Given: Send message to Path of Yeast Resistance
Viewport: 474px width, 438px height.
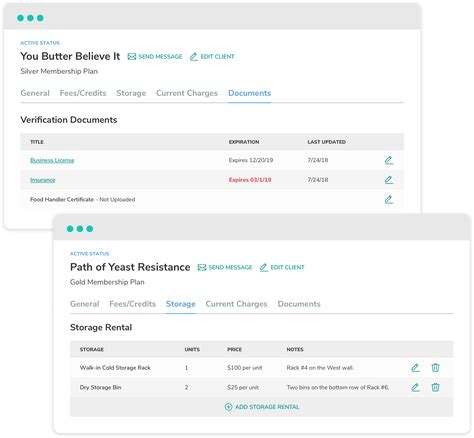Looking at the screenshot, I should point(225,267).
